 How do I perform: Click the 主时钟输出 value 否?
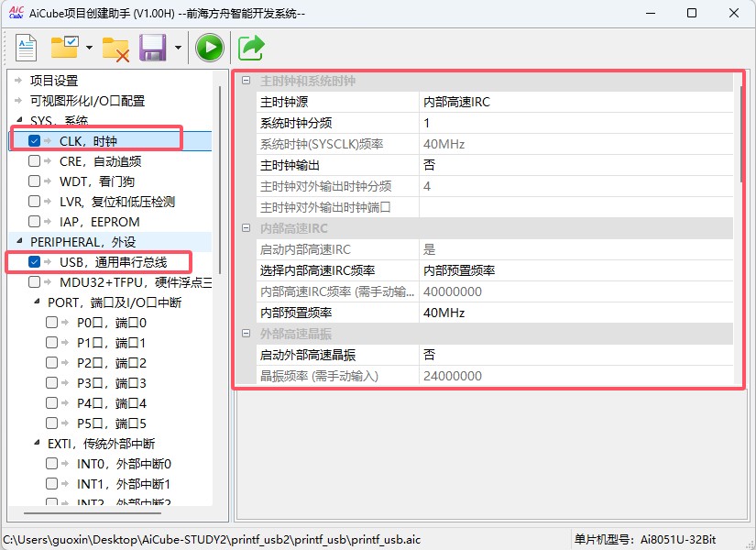tap(576, 165)
